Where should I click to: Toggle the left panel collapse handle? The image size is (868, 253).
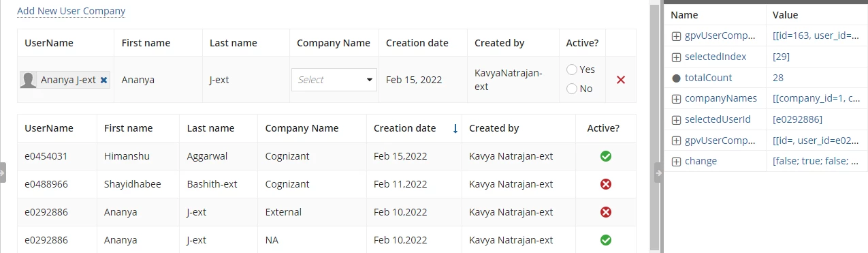pos(3,173)
